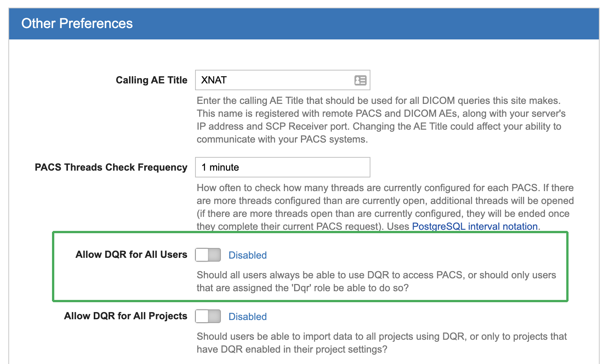Click the XNAT value in the text box
This screenshot has height=364, width=608.
pyautogui.click(x=214, y=80)
